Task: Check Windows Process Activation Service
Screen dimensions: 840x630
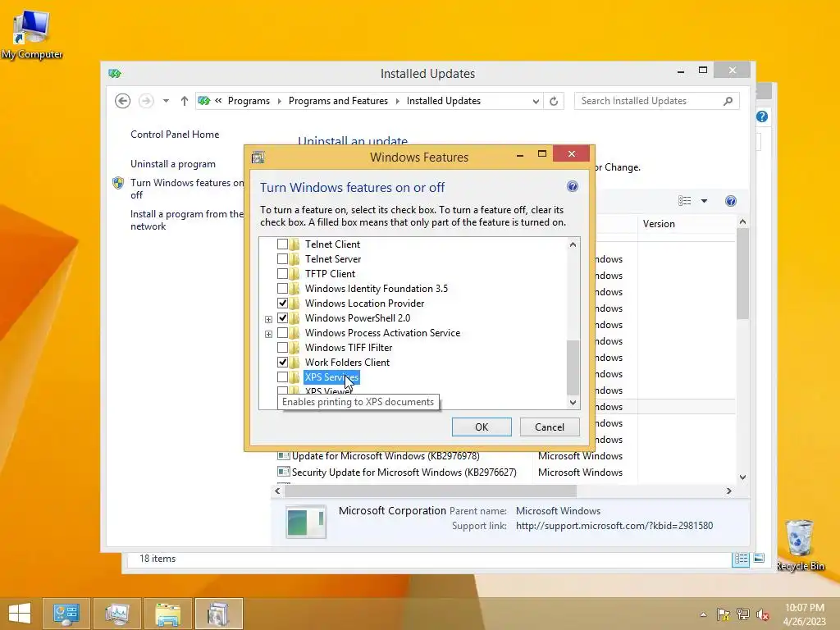Action: point(282,333)
